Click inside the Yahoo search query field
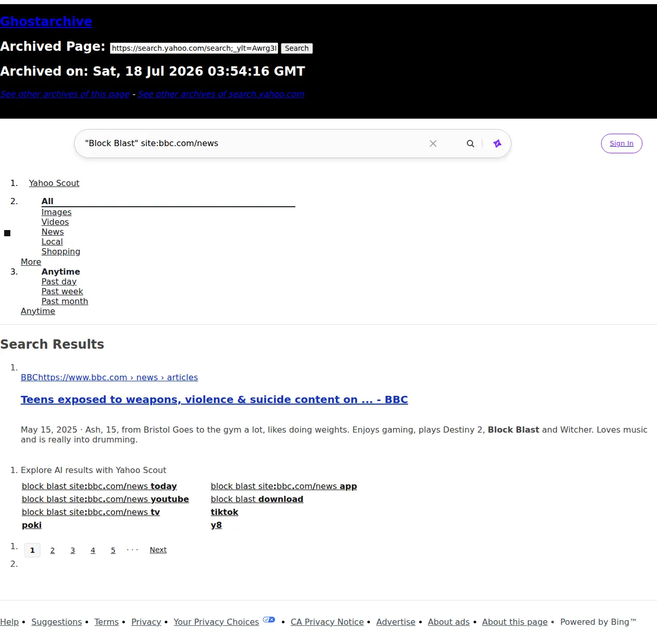The height and width of the screenshot is (644, 657). click(x=254, y=144)
